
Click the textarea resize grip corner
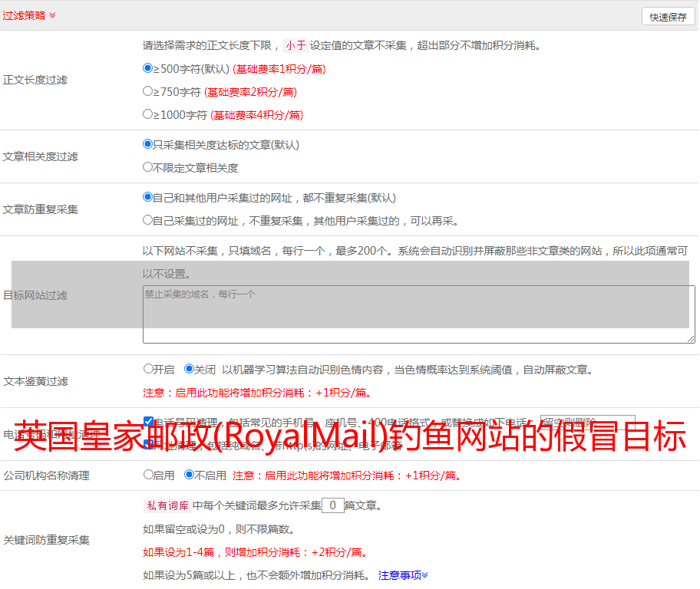pos(691,339)
